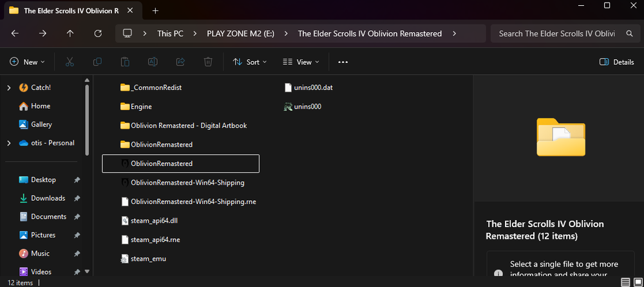Click chevron after Oblivion Remastered breadcrumb

(454, 33)
